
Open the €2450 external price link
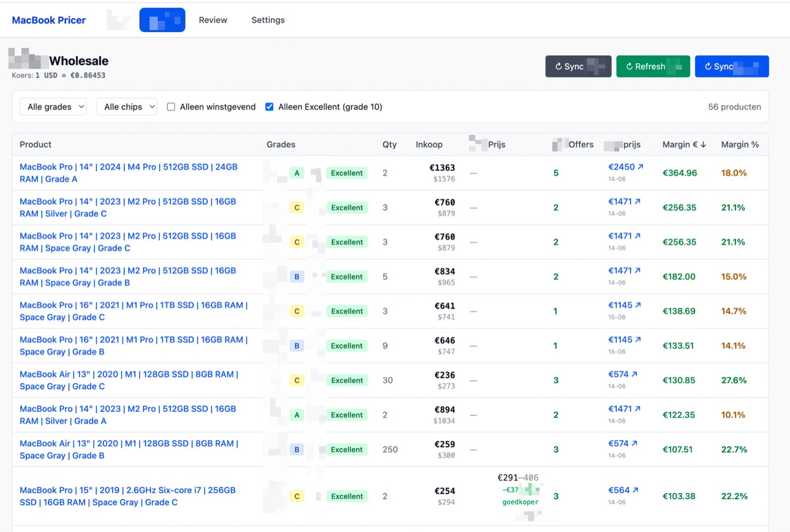click(626, 167)
